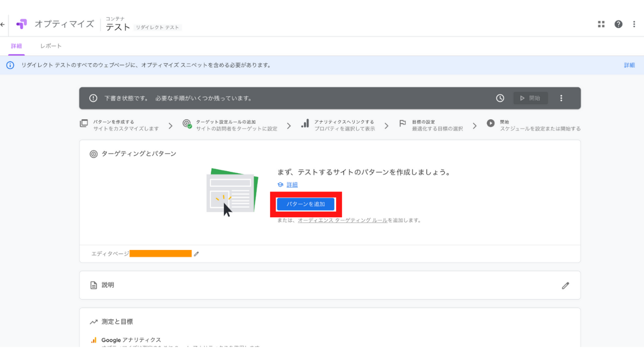
Task: Click the back arrow at top left
Action: coord(3,24)
